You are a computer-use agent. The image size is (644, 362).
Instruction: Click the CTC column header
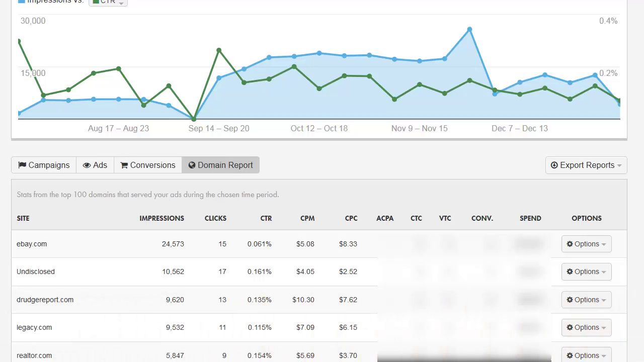coord(416,218)
